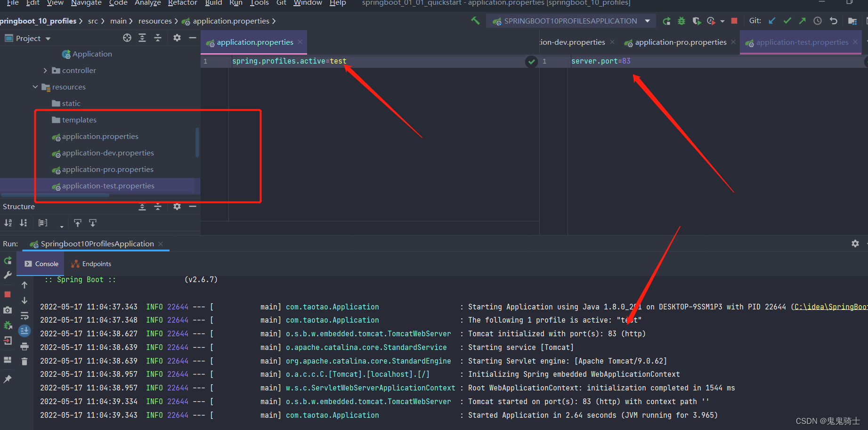868x430 pixels.
Task: Toggle scroll to end of console
Action: tap(24, 331)
